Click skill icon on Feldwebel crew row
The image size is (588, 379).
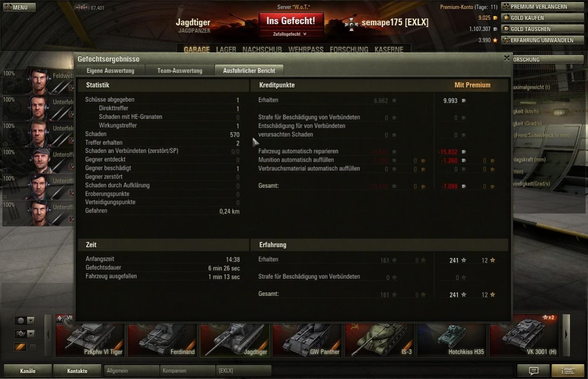click(71, 88)
